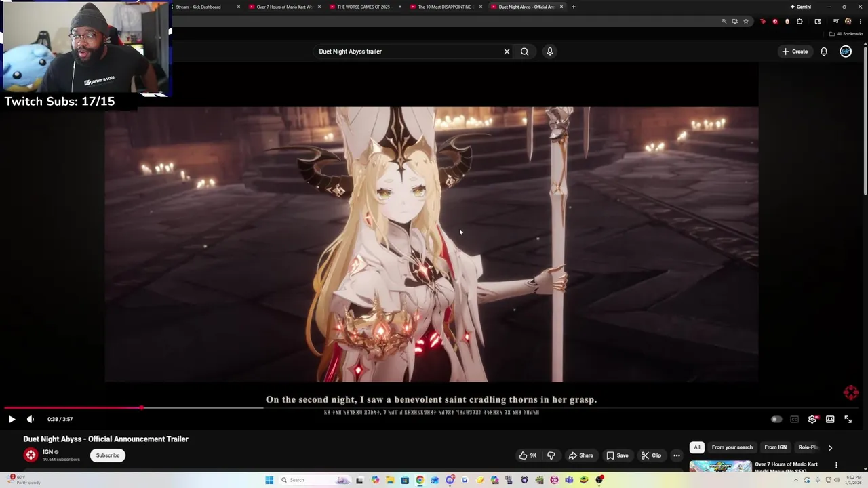Screen dimensions: 868x488
Task: Open the IGN channel name link
Action: tap(47, 452)
